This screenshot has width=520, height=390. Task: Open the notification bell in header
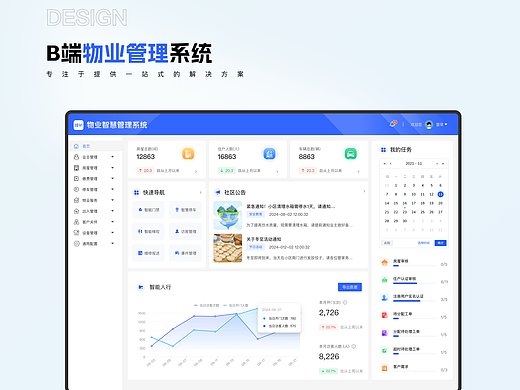click(393, 124)
